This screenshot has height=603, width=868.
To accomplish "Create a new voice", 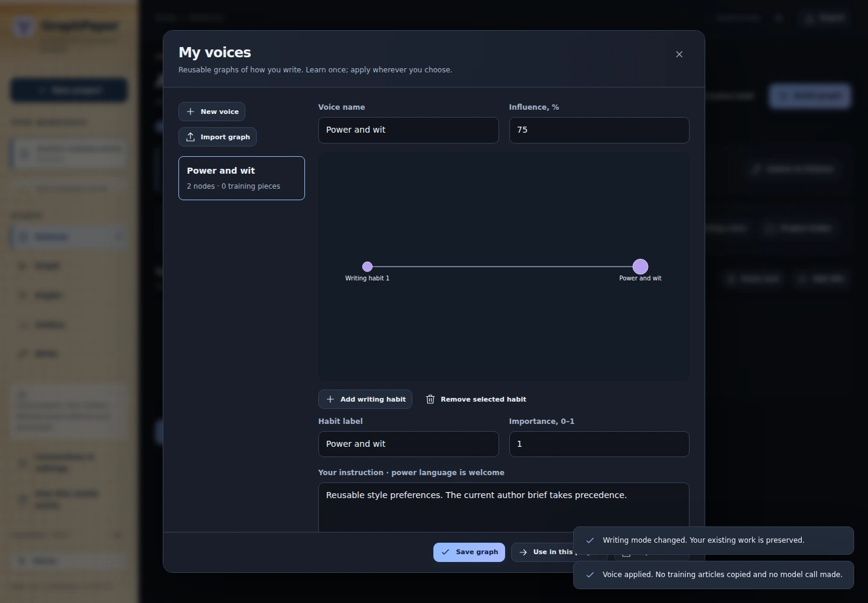I will click(x=212, y=112).
